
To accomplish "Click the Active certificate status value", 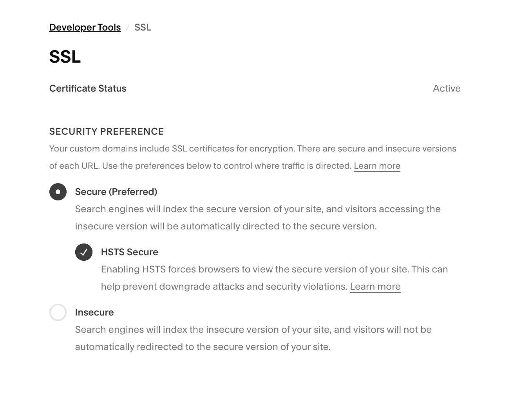I will (x=447, y=88).
